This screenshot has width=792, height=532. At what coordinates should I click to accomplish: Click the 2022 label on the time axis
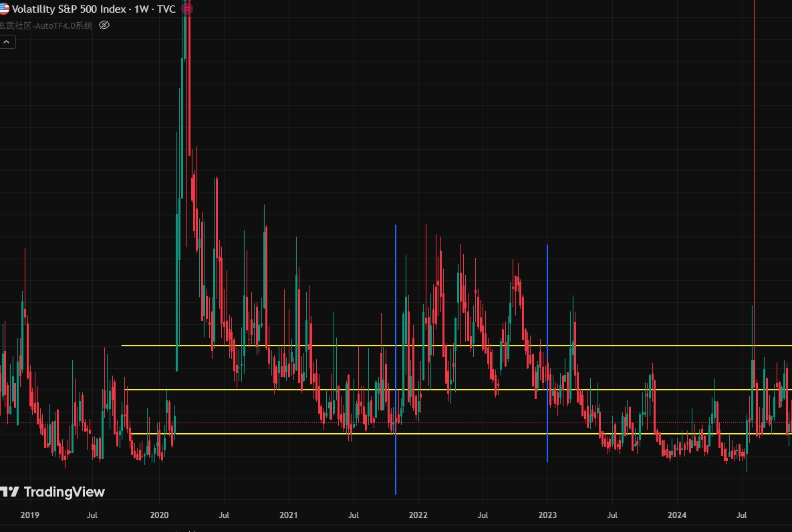pos(418,515)
